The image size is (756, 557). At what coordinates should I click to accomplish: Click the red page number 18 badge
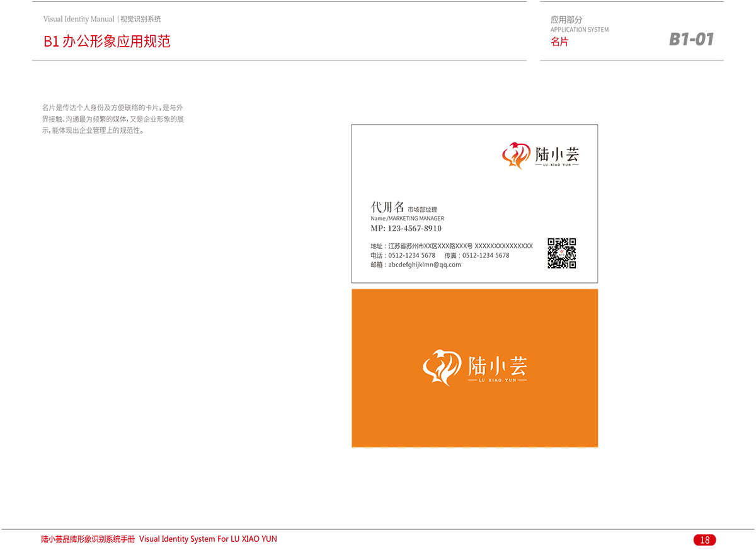point(704,540)
